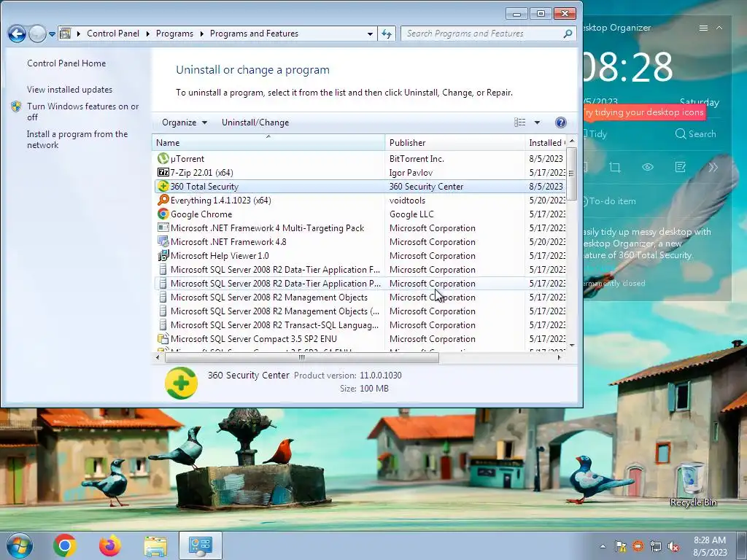Screen dimensions: 747x560
Task: Select Microsoft SQL Server 2008 R2 Management Objects row
Action: (x=360, y=297)
